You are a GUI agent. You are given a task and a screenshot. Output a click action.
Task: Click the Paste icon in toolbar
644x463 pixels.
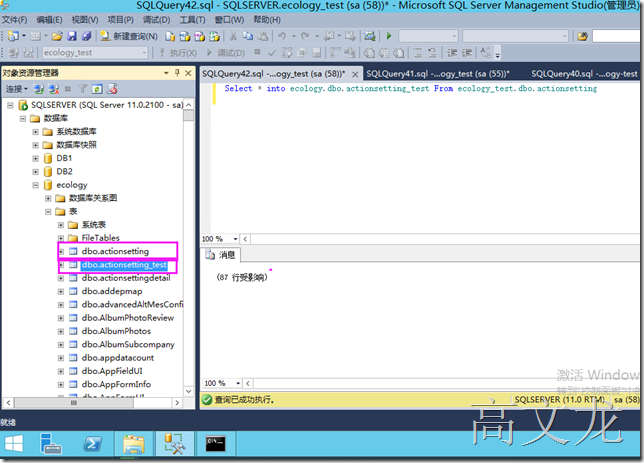(x=262, y=36)
